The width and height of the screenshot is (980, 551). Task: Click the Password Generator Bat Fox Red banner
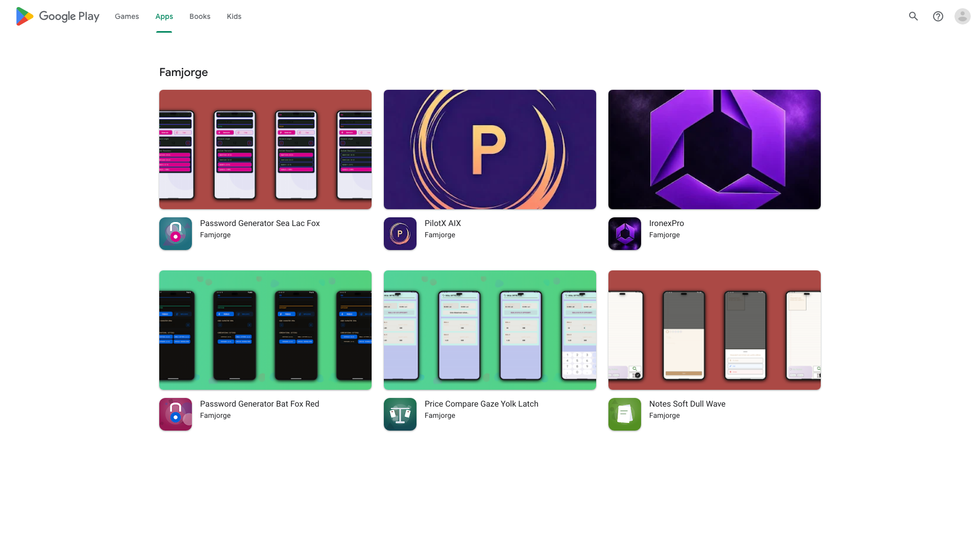tap(265, 330)
